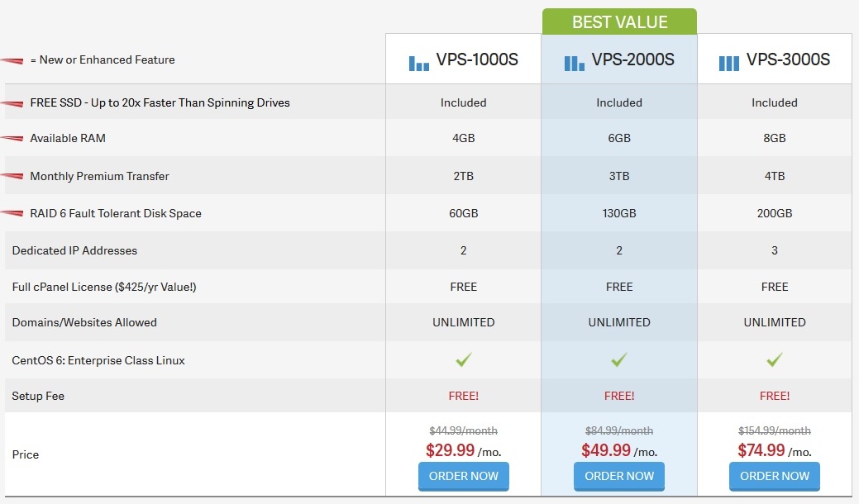Click the VPS-3000S bar chart icon
This screenshot has height=504, width=859.
(x=728, y=63)
